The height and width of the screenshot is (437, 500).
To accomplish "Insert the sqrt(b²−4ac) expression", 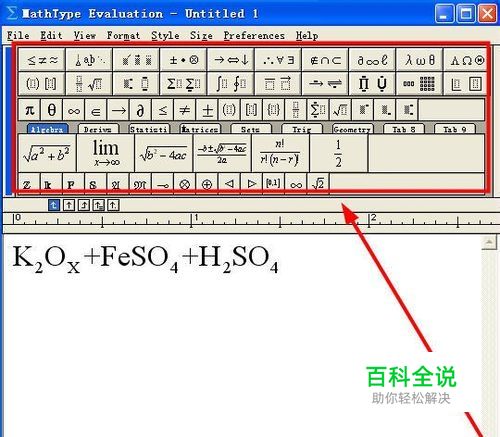I will (164, 153).
